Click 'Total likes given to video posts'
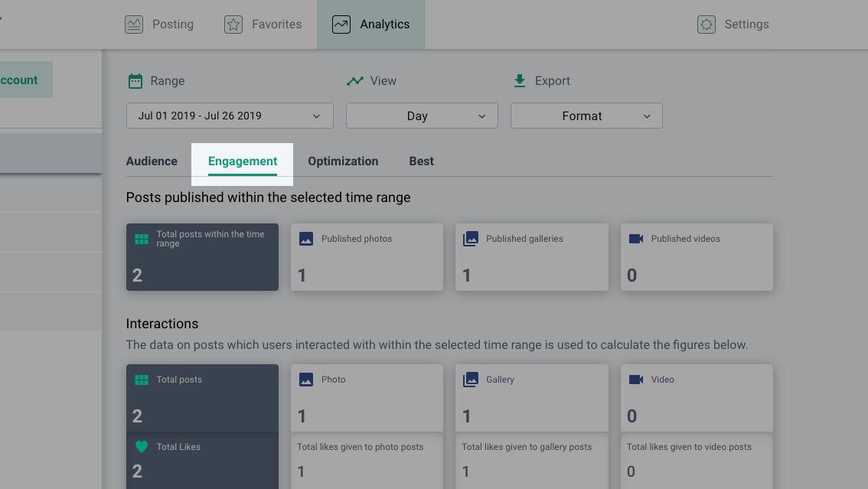 tap(689, 447)
